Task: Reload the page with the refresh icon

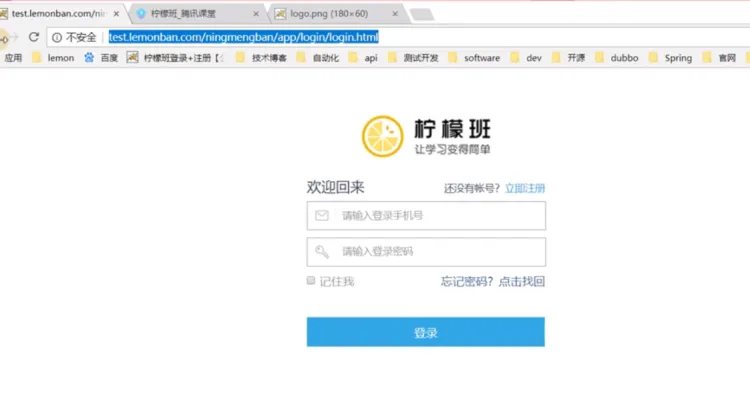Action: pyautogui.click(x=33, y=37)
